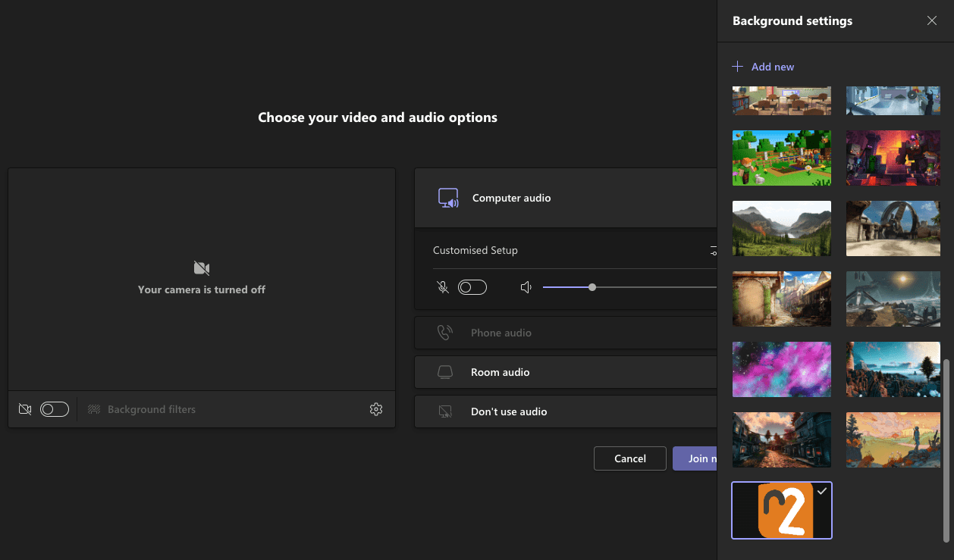Screen dimensions: 954x560
Task: Open the device settings gear
Action: tap(375, 408)
